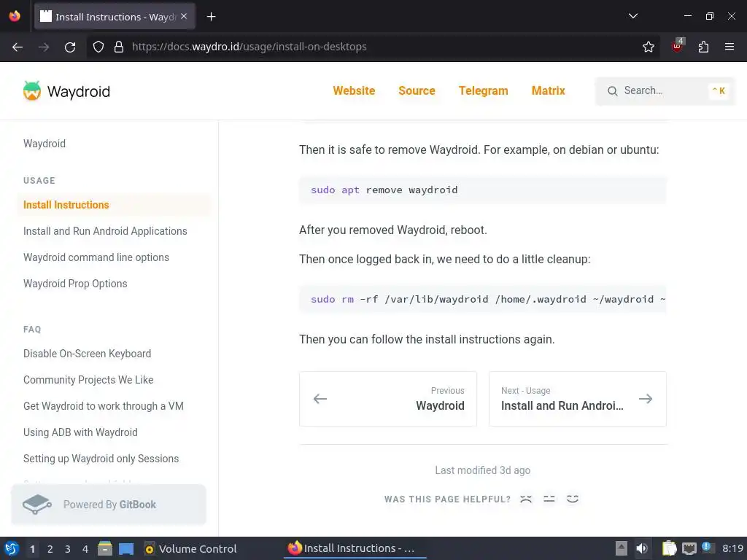Viewport: 747px width, 560px height.
Task: Open the list all tabs chevron
Action: (x=632, y=16)
